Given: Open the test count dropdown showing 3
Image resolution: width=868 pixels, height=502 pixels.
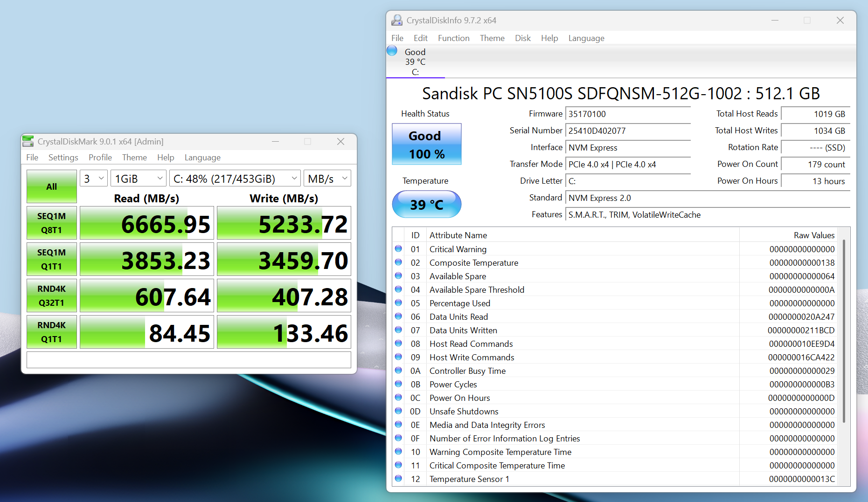Looking at the screenshot, I should point(94,179).
